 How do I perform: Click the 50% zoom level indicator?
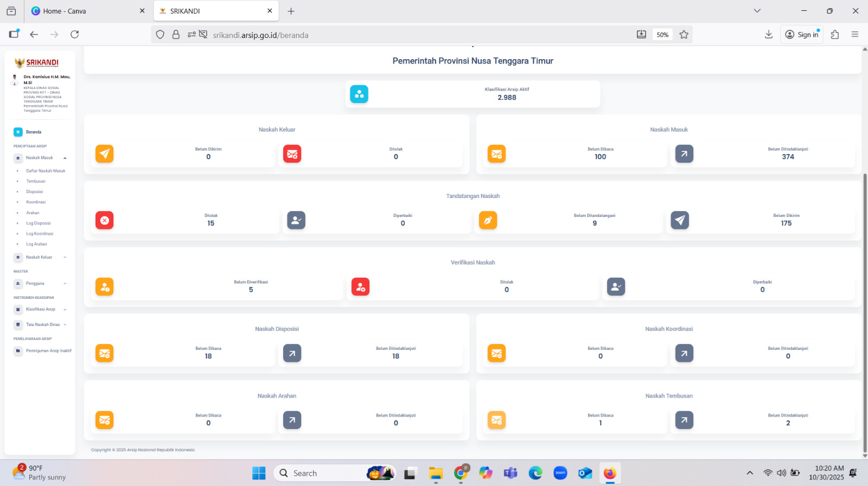tap(662, 35)
